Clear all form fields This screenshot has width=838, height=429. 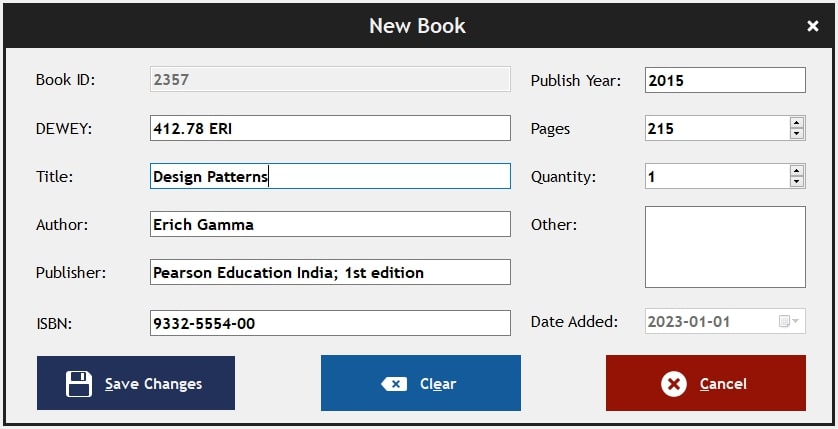421,383
